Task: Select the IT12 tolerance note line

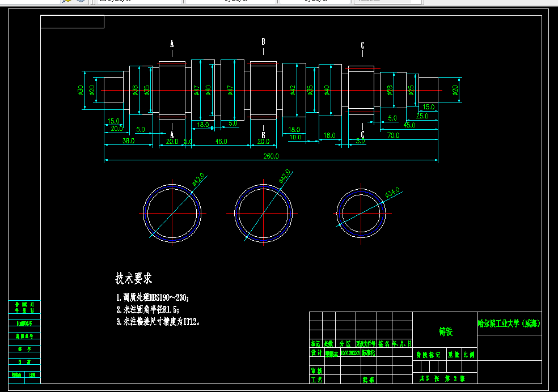Action: pyautogui.click(x=158, y=322)
